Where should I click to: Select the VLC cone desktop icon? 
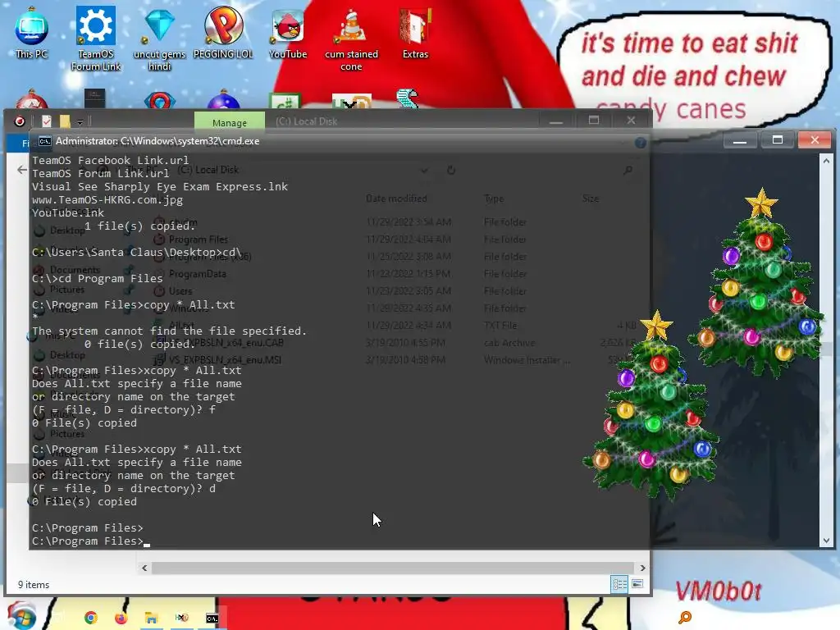click(x=351, y=39)
